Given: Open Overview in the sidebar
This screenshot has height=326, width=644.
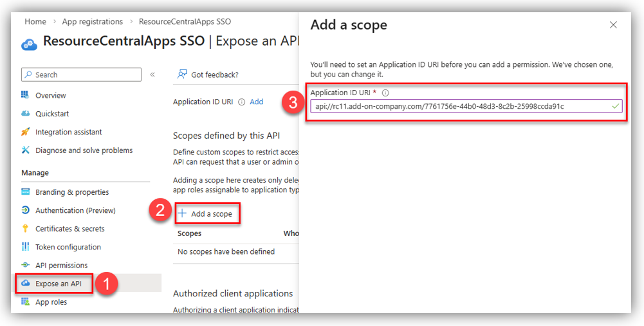Looking at the screenshot, I should (51, 95).
